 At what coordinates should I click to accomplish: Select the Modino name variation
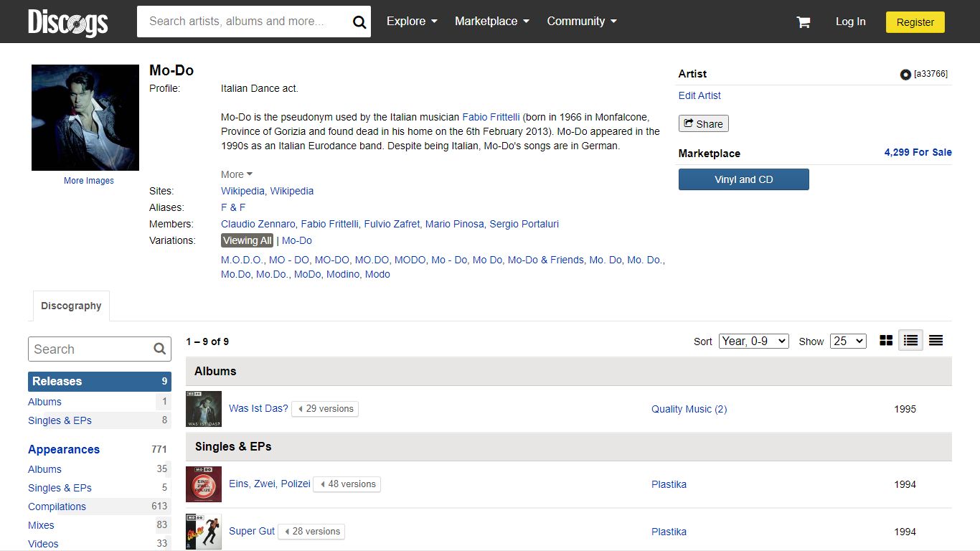(x=343, y=274)
